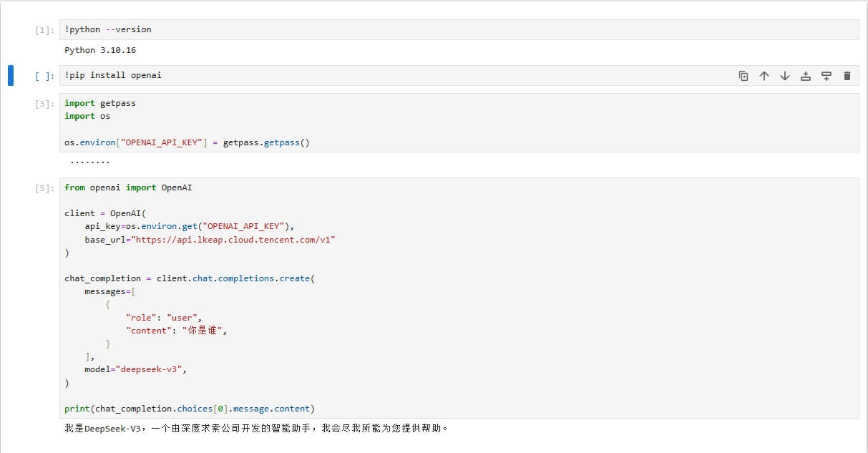868x453 pixels.
Task: Insert a new cell above via toolbar icon
Action: 805,75
